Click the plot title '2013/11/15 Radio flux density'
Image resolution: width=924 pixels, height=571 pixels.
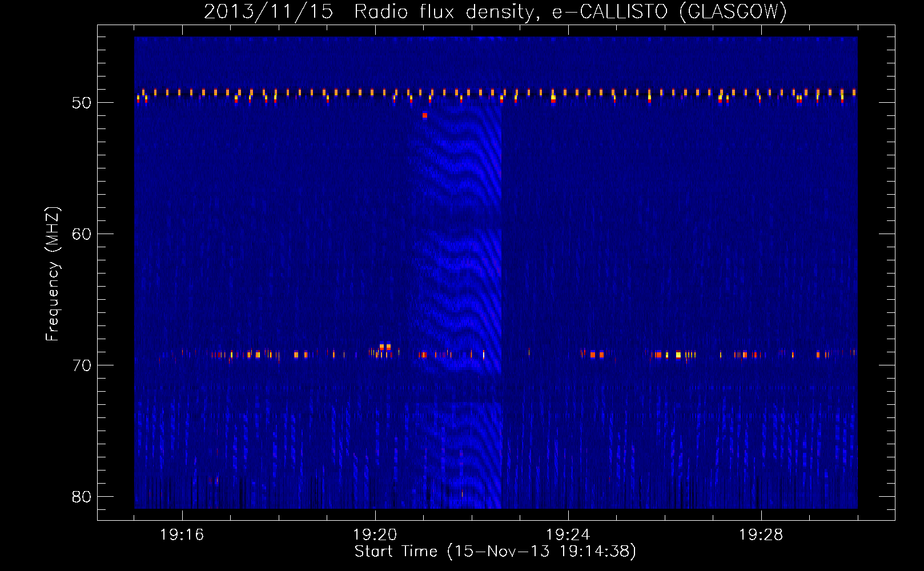(373, 12)
